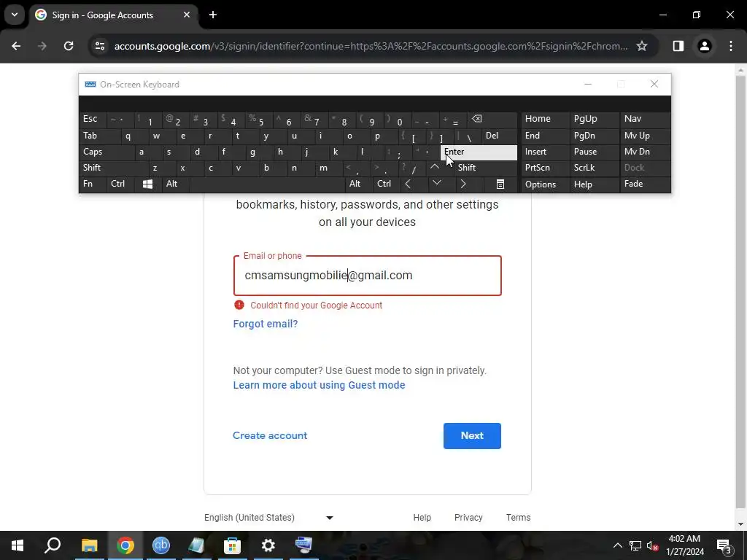Show hidden system tray icons
The width and height of the screenshot is (747, 560).
point(617,545)
